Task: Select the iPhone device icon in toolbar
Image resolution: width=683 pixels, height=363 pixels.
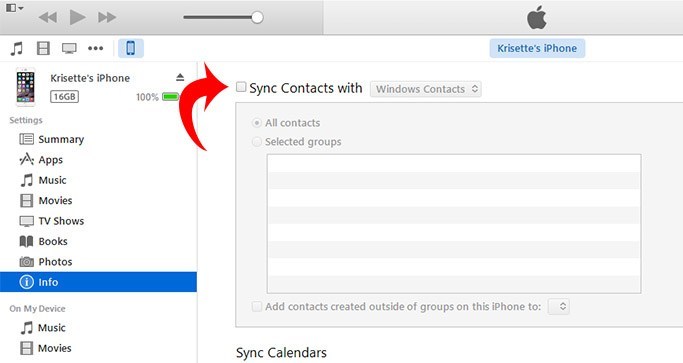Action: (x=131, y=48)
